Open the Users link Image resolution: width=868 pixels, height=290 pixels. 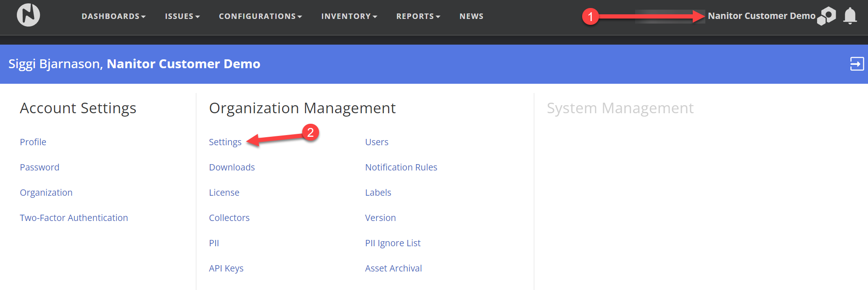coord(377,142)
